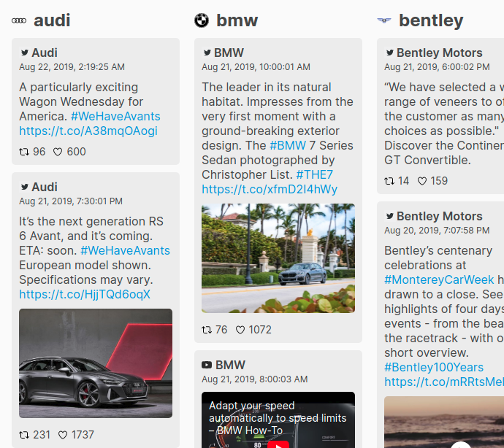Click BMW author name on YouTube post

(230, 365)
